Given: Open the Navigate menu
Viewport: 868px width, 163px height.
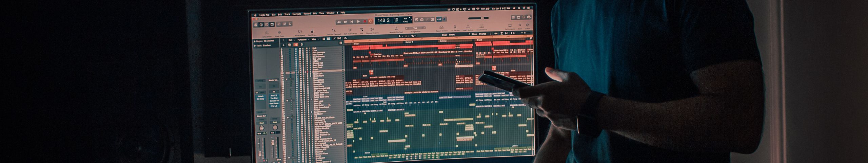Looking at the screenshot, I should (x=297, y=14).
